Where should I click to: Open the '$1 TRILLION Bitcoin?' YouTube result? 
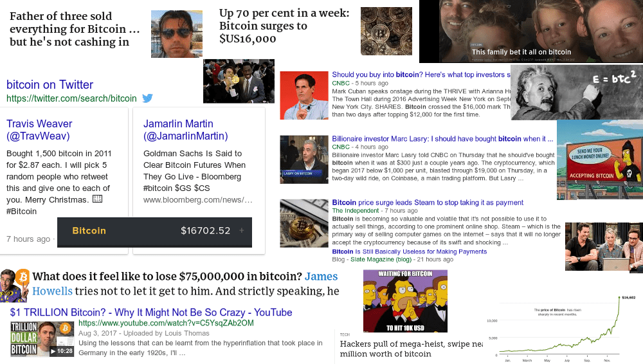(x=151, y=313)
